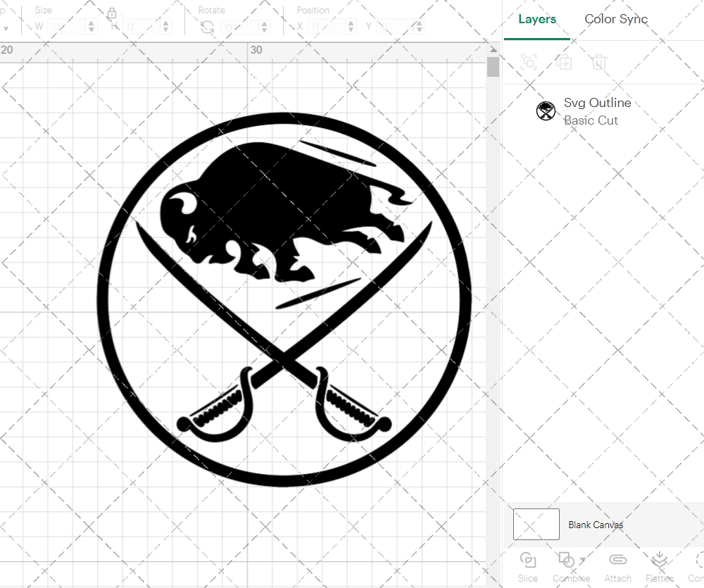Switch to the Color Sync tab
Viewport: 704px width, 588px height.
(616, 19)
